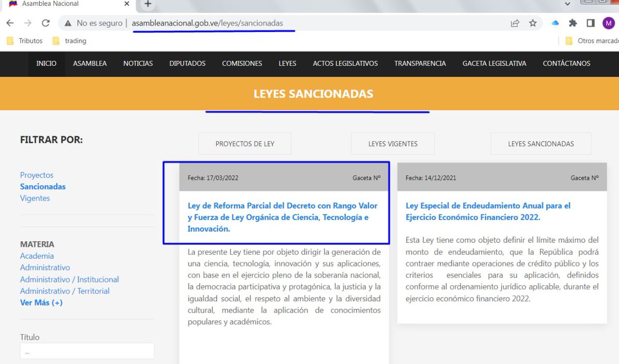Toggle the browser side panel icon
The height and width of the screenshot is (364, 619).
[x=590, y=23]
